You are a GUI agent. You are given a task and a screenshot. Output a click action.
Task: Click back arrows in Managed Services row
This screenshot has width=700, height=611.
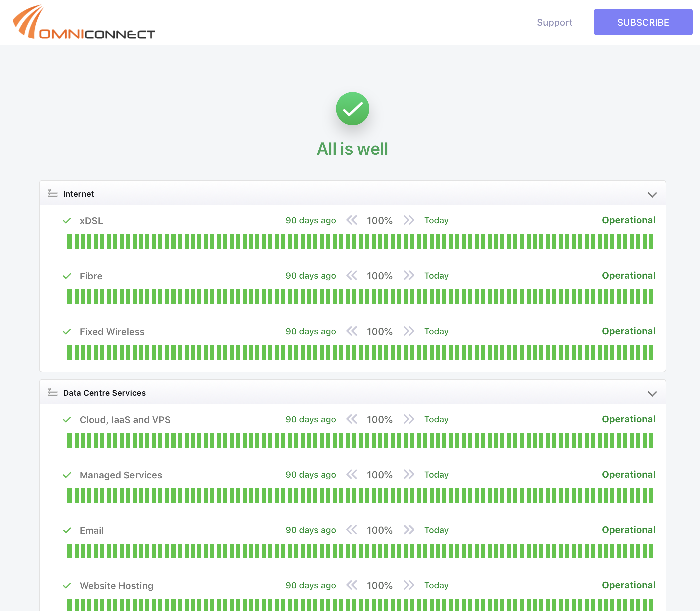tap(352, 474)
